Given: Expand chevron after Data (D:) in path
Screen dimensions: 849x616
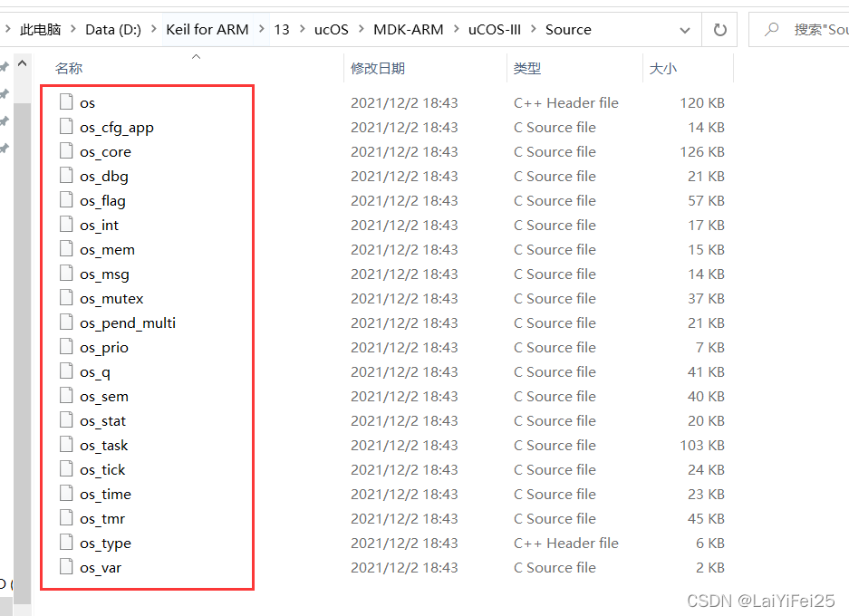Looking at the screenshot, I should tap(153, 29).
